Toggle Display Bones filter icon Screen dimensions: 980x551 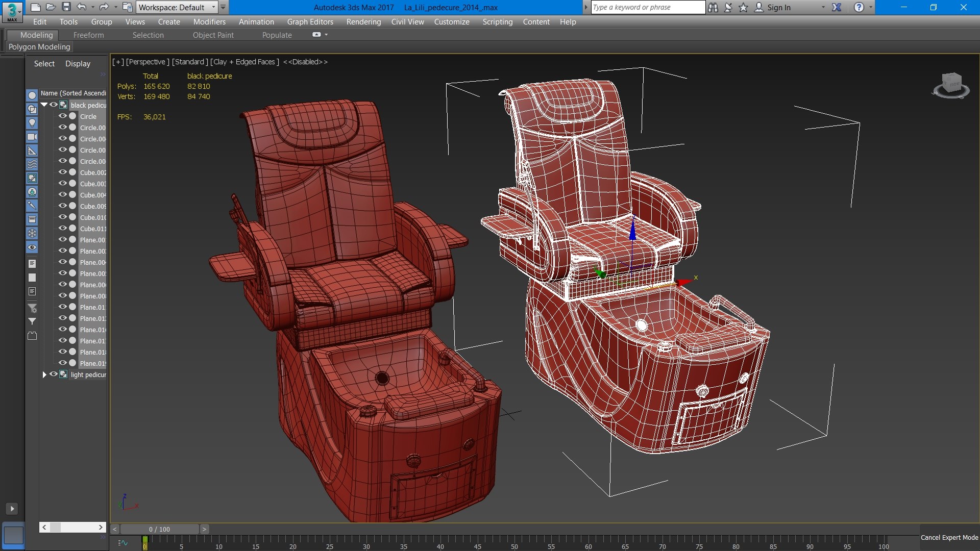pos(32,206)
